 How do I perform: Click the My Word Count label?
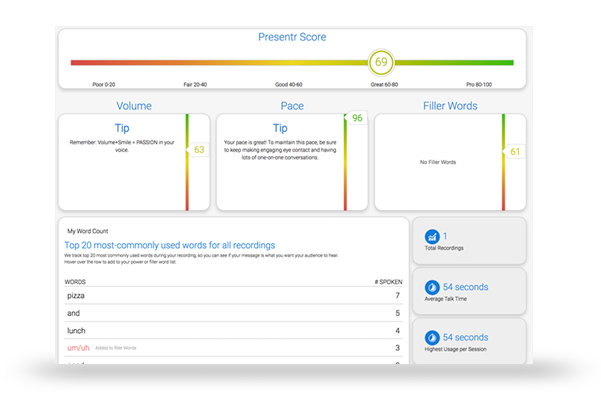click(x=88, y=231)
